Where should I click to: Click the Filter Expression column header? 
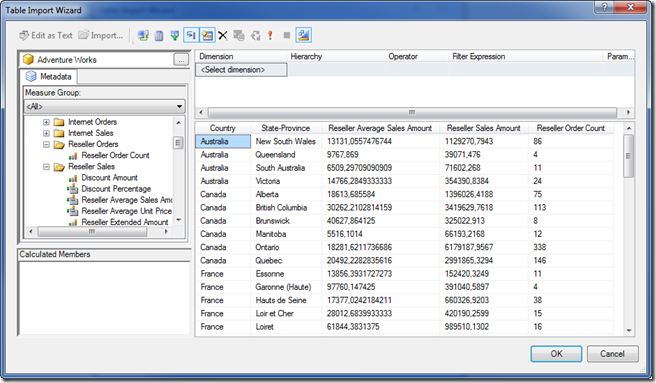[x=525, y=57]
